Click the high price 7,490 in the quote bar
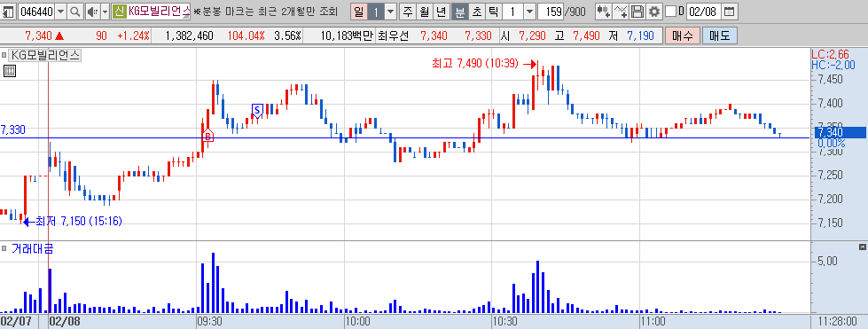 click(x=586, y=36)
